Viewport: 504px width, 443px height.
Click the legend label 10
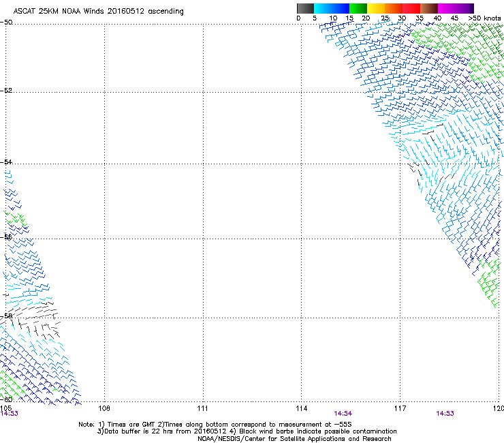(x=333, y=18)
